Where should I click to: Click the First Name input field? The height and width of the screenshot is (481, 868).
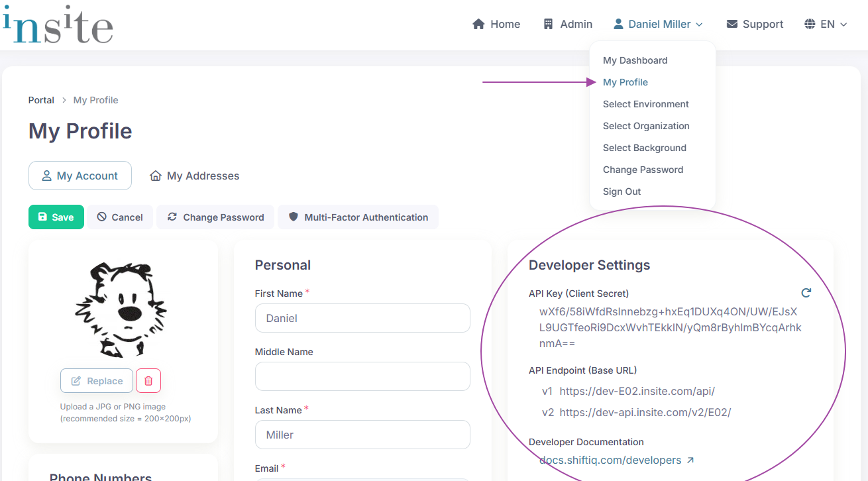coord(362,318)
